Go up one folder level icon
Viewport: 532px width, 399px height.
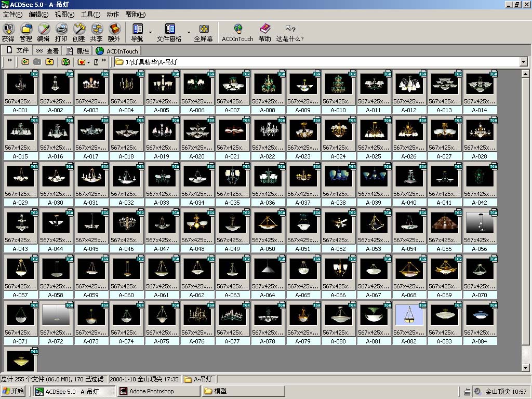click(49, 62)
